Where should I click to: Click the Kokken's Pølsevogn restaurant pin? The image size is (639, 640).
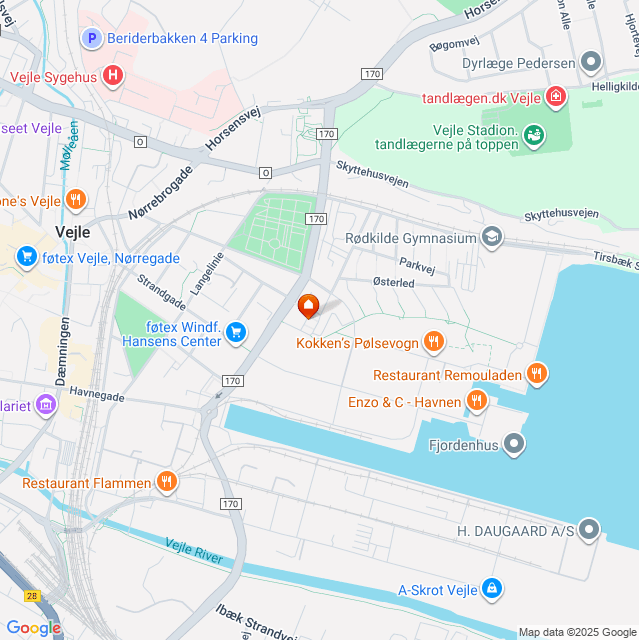pos(434,342)
